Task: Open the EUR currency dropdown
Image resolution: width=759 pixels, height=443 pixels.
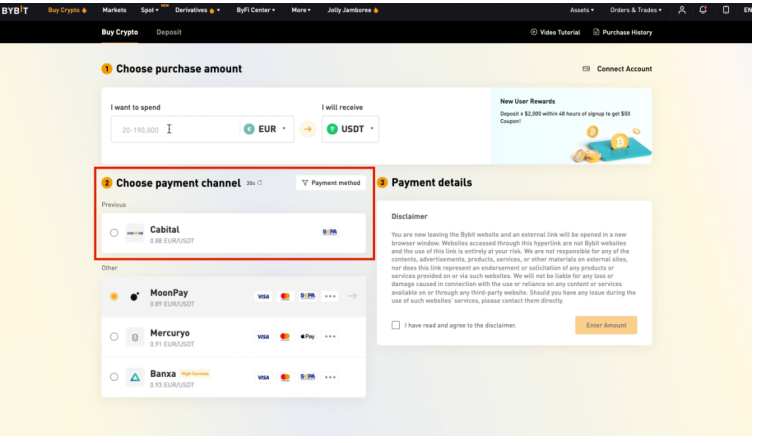Action: pyautogui.click(x=265, y=129)
